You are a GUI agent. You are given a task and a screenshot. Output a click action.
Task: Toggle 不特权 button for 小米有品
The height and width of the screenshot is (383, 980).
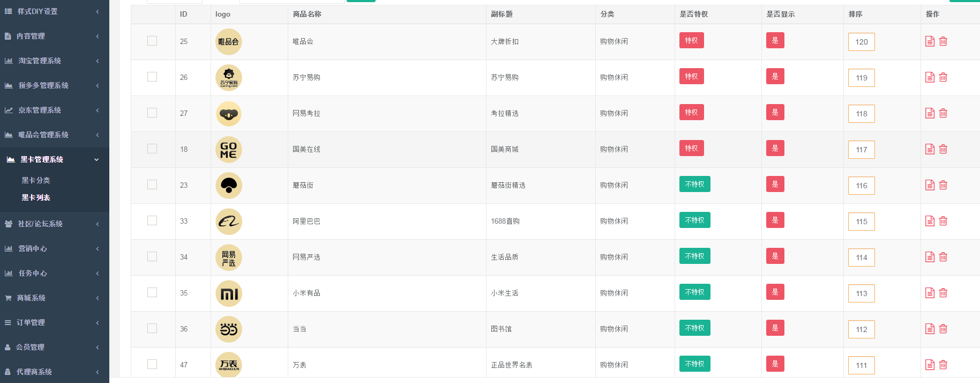click(694, 292)
